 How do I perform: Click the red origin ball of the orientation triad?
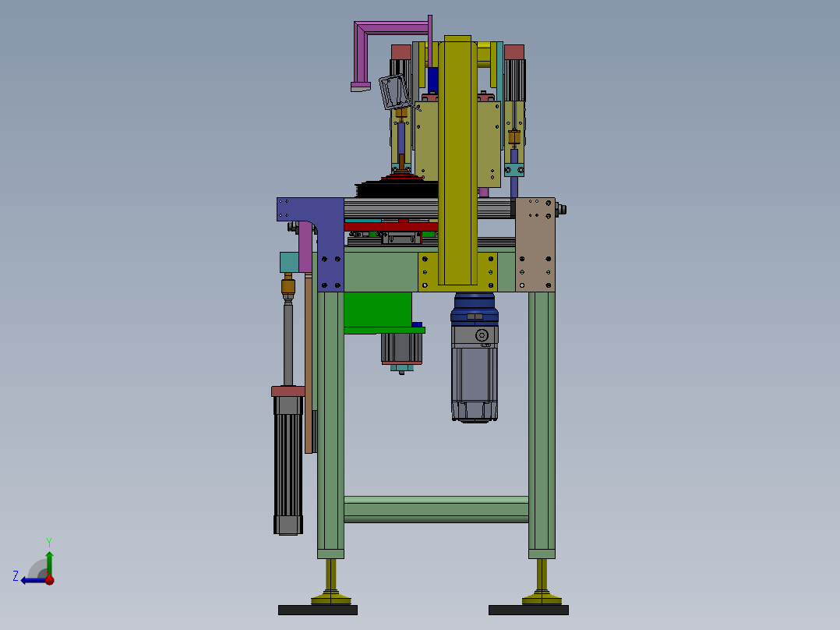(49, 579)
